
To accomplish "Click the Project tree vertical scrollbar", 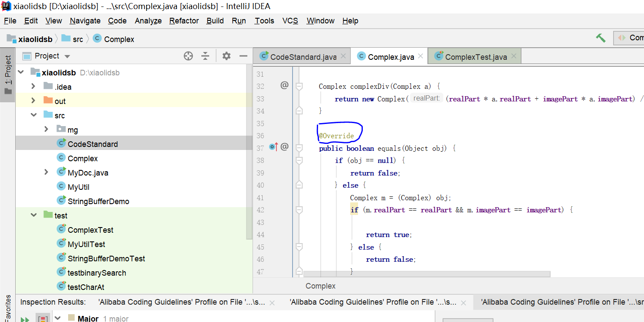I will 249,152.
